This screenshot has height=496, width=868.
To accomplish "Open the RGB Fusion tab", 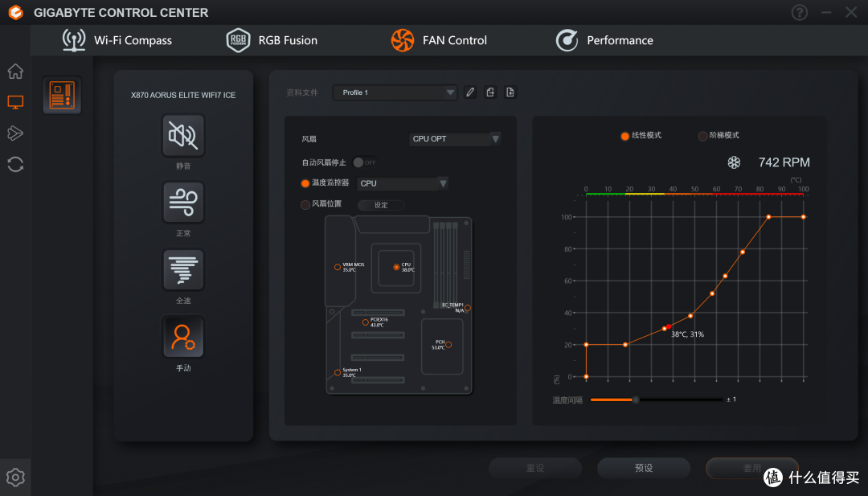I will [272, 40].
